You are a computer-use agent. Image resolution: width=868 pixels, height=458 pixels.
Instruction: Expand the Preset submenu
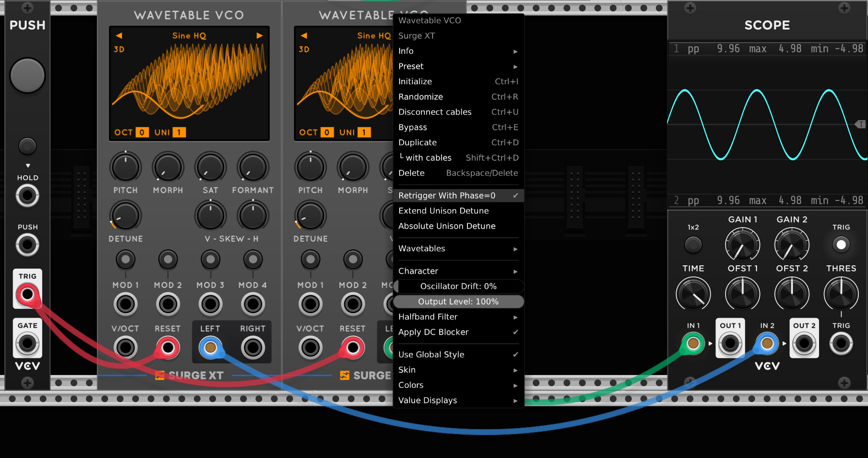pyautogui.click(x=458, y=66)
